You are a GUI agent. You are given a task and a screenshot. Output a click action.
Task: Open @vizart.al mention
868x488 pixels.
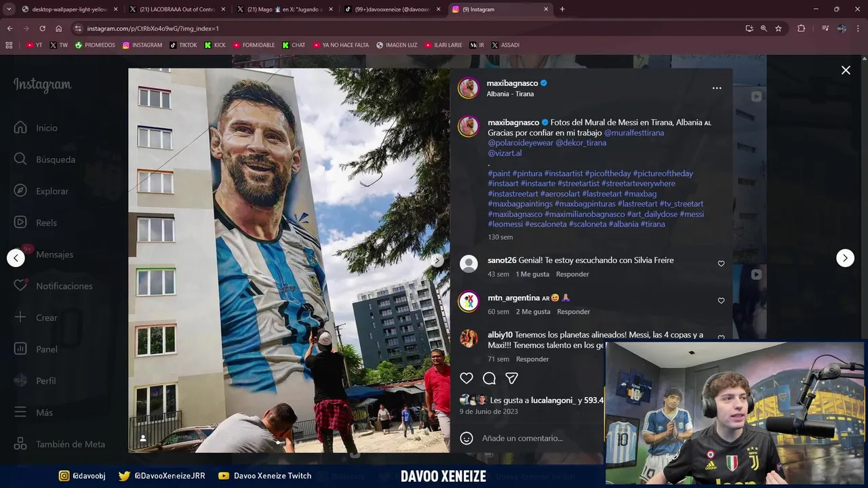(x=505, y=153)
